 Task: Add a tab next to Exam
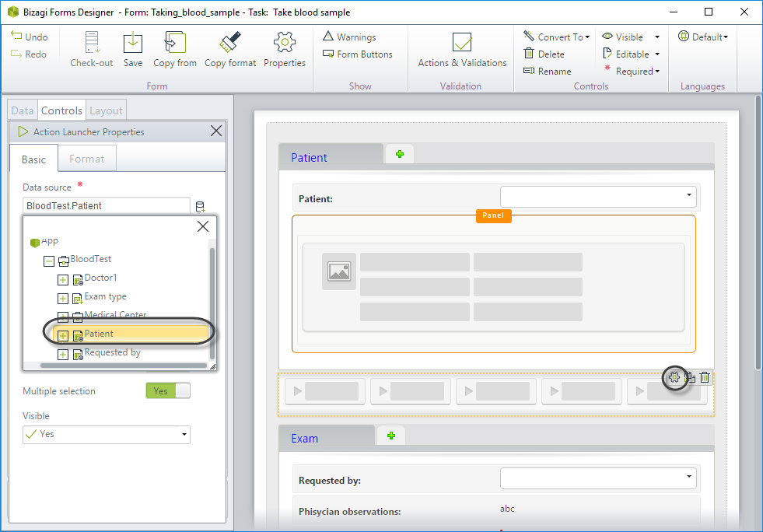(x=390, y=436)
